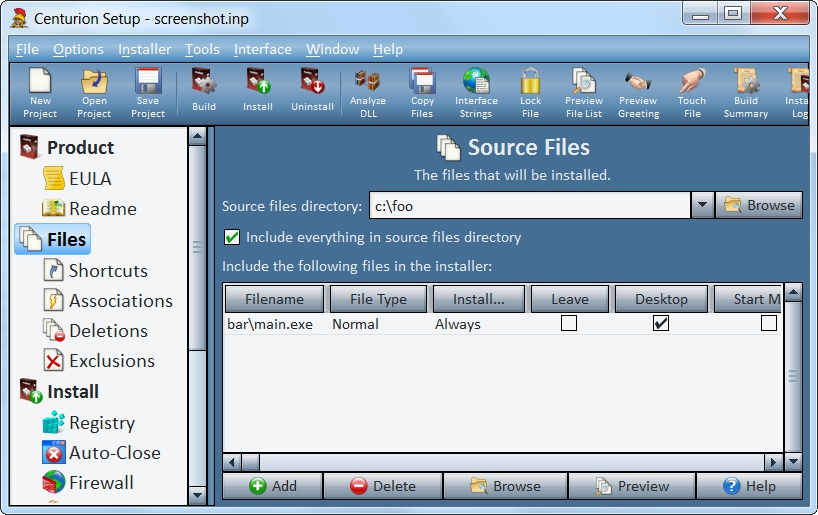The height and width of the screenshot is (515, 818).
Task: Click the Leave column header
Action: pyautogui.click(x=570, y=299)
